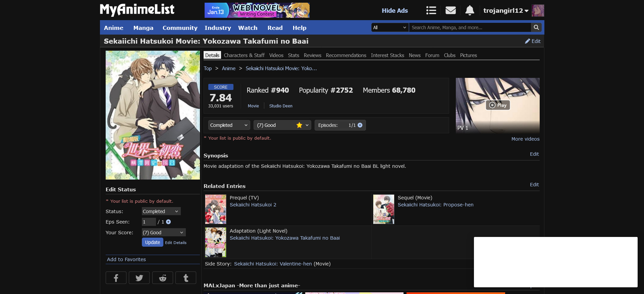
Task: Play the PV 1 video
Action: click(x=498, y=105)
